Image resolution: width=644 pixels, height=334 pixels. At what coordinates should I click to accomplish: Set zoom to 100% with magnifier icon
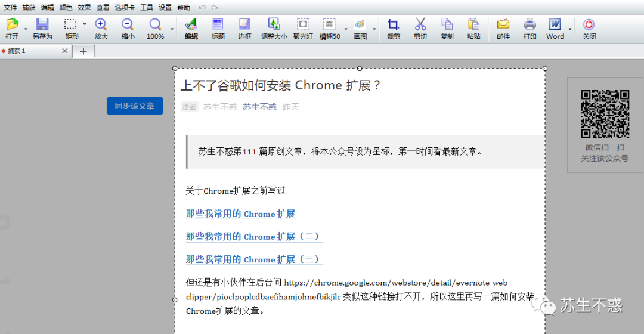[155, 24]
